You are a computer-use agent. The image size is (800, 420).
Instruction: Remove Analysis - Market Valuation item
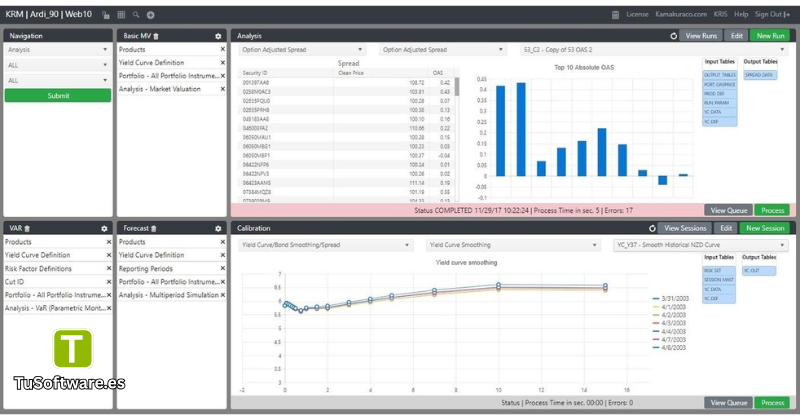pos(222,89)
